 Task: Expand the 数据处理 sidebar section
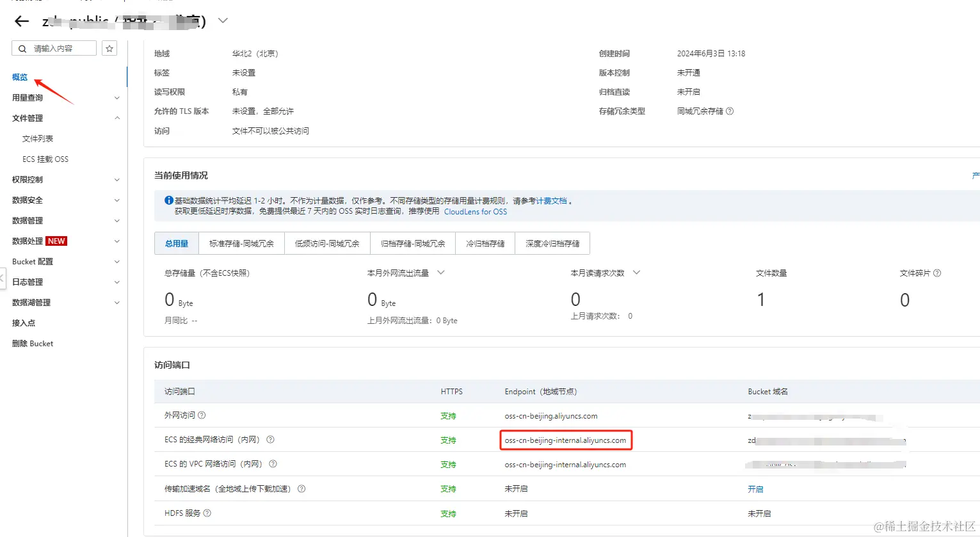tap(65, 241)
